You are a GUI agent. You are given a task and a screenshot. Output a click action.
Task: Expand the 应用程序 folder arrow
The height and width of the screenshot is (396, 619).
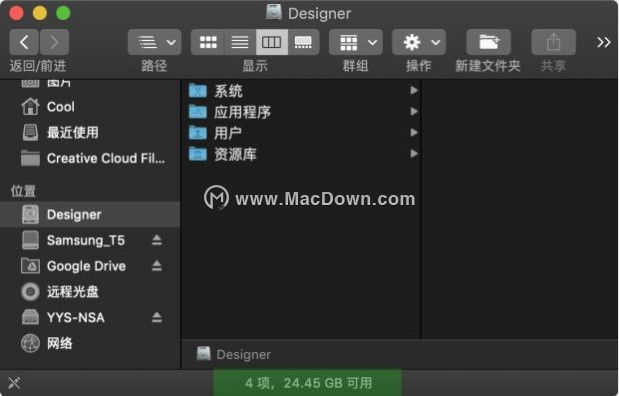pos(414,111)
